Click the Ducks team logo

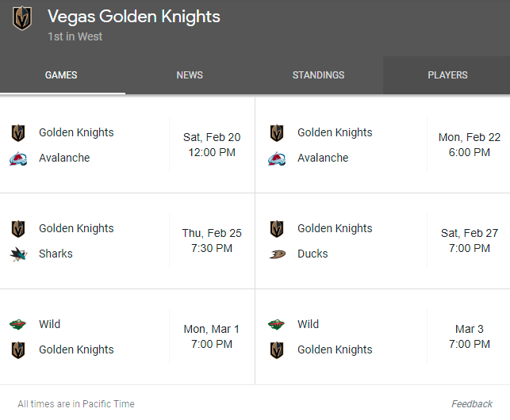277,254
